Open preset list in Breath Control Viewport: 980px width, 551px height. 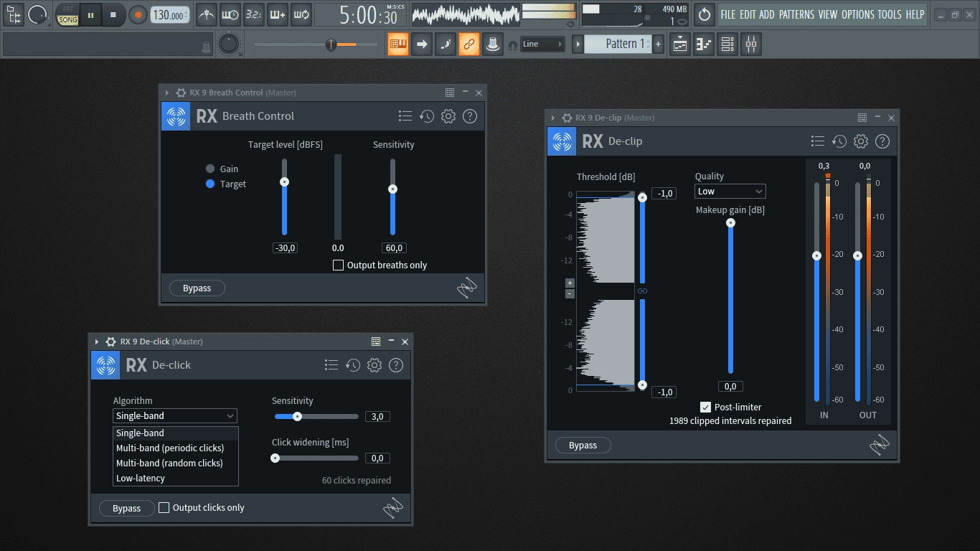(x=405, y=116)
